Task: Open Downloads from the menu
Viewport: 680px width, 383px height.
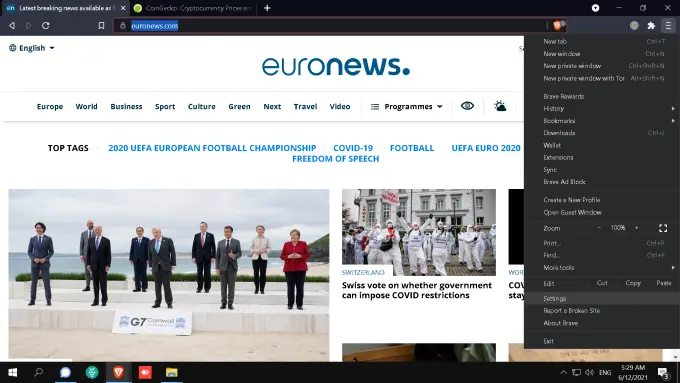Action: tap(602, 133)
